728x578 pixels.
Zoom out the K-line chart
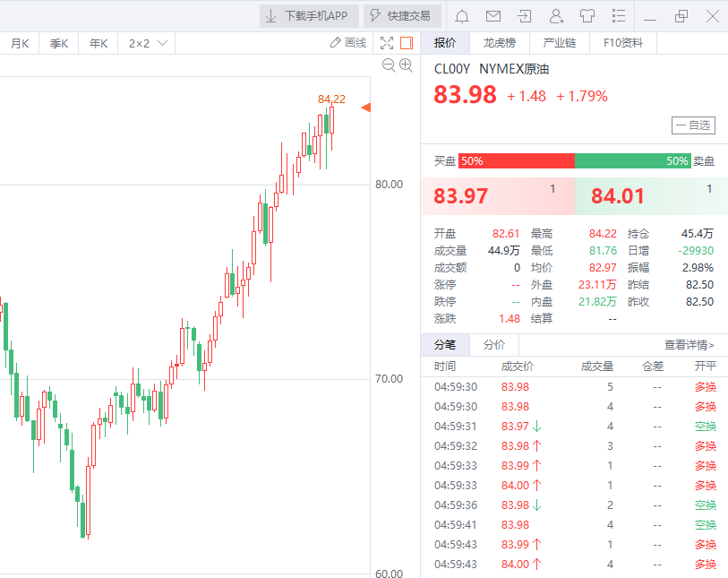click(x=389, y=65)
